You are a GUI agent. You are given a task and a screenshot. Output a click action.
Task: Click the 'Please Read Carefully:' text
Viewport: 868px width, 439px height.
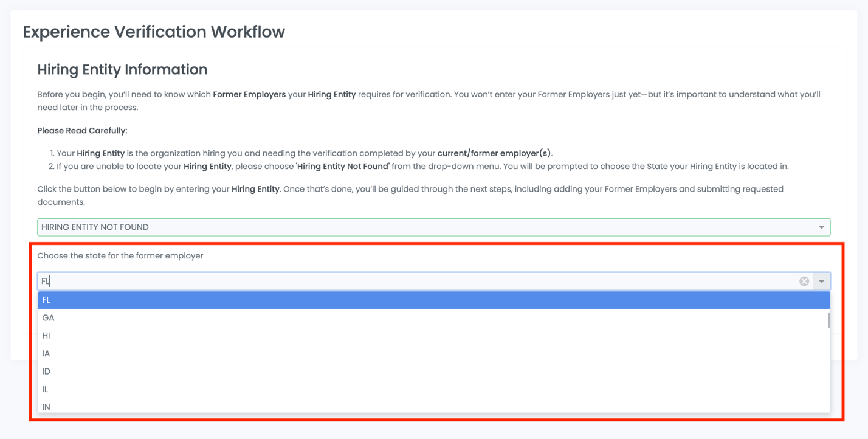pyautogui.click(x=82, y=131)
